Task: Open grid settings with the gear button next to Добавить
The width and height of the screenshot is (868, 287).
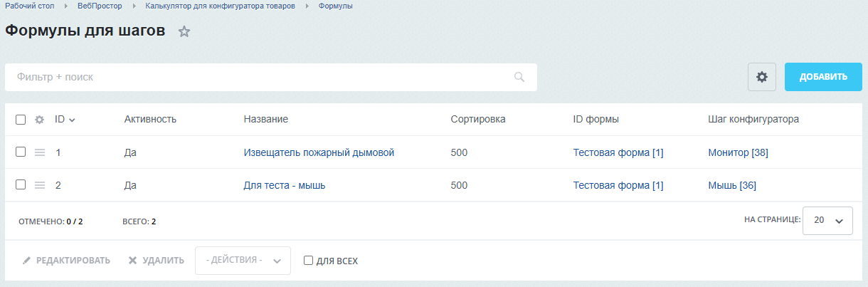Action: pos(762,77)
